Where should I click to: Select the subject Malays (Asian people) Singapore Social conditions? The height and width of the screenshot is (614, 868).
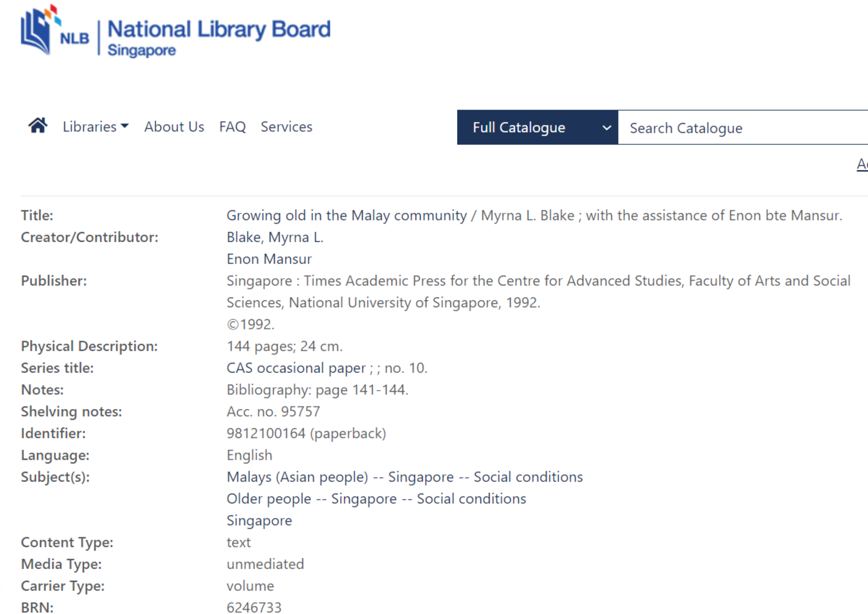(x=404, y=477)
